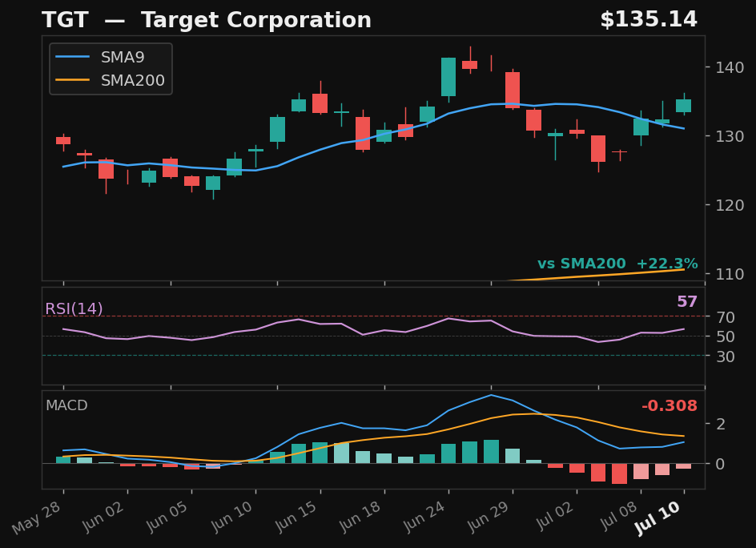Click the RSI 70 axis label
756x548 pixels.
coord(725,317)
